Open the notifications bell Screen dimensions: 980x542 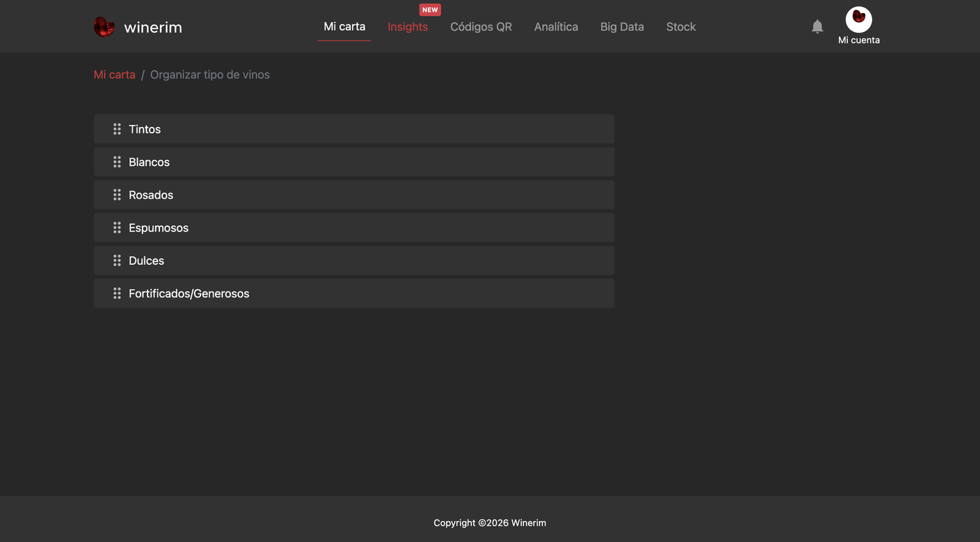(817, 27)
